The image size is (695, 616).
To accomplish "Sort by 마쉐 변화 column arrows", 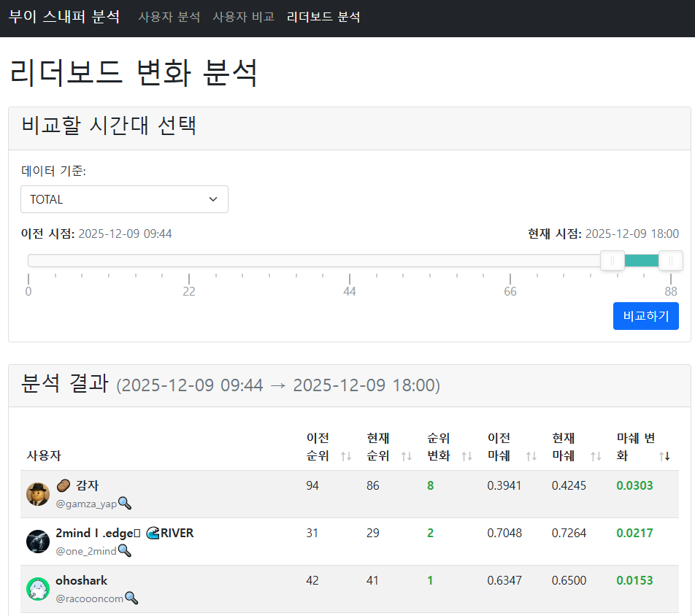I will point(664,456).
